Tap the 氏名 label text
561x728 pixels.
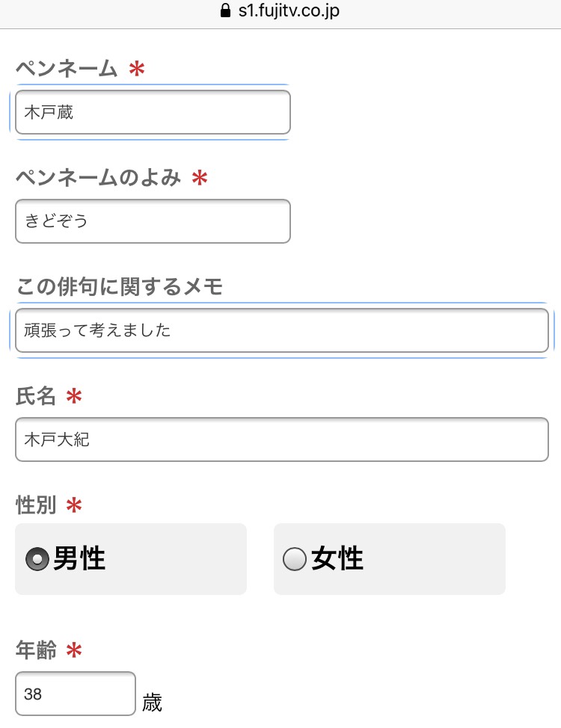pyautogui.click(x=36, y=396)
